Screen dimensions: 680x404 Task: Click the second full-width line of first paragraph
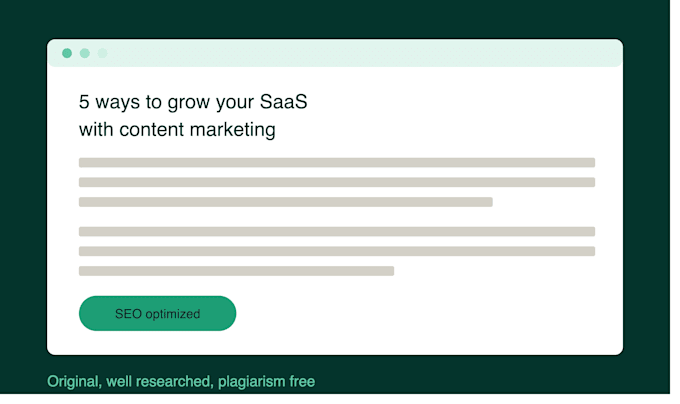337,182
